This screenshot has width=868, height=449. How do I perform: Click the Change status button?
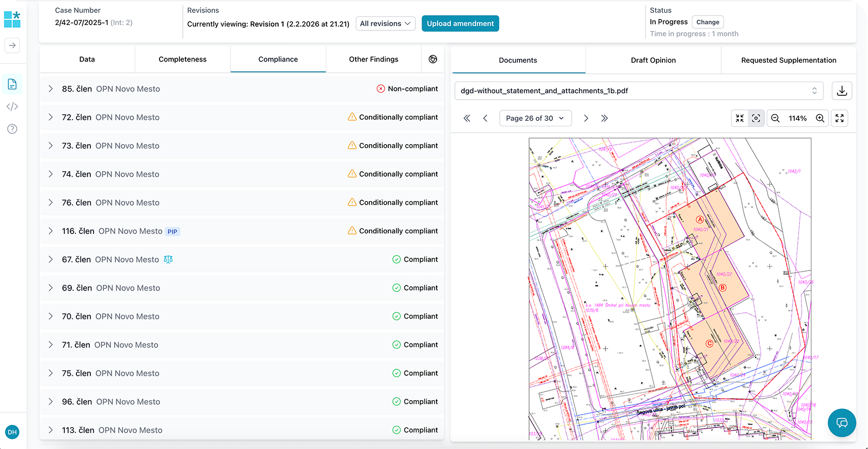(x=707, y=22)
